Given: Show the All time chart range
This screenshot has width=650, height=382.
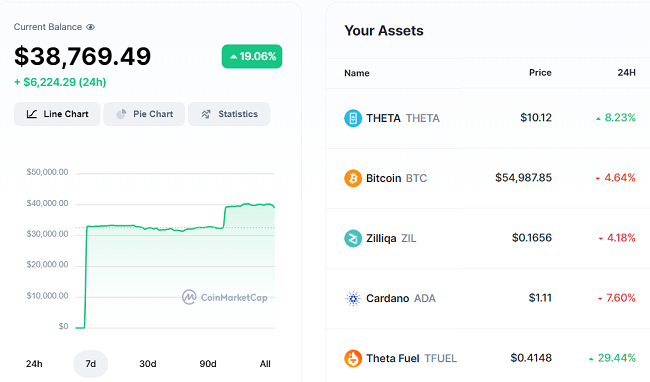Looking at the screenshot, I should click(x=265, y=364).
